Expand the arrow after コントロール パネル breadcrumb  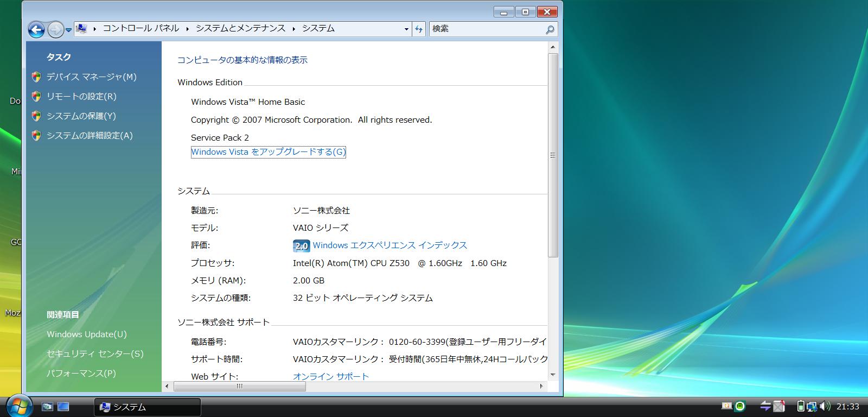[x=188, y=29]
